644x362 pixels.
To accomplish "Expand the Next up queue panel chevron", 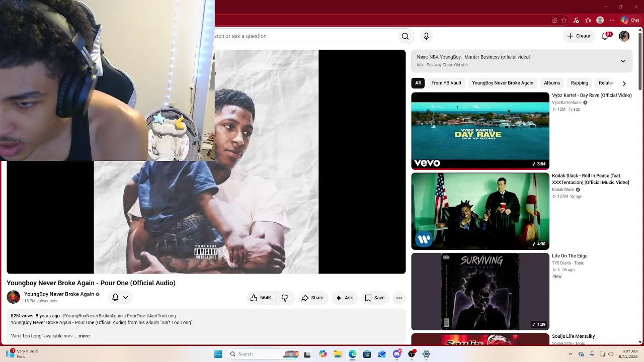I will click(x=623, y=61).
